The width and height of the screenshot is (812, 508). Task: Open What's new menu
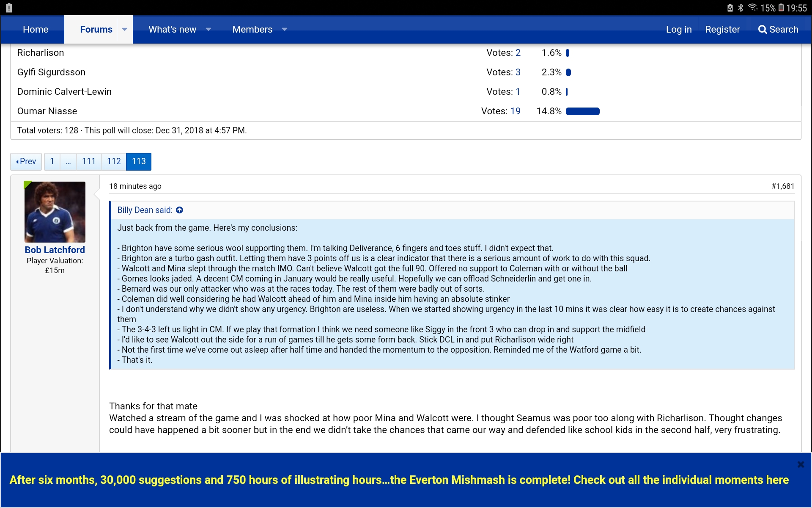172,29
